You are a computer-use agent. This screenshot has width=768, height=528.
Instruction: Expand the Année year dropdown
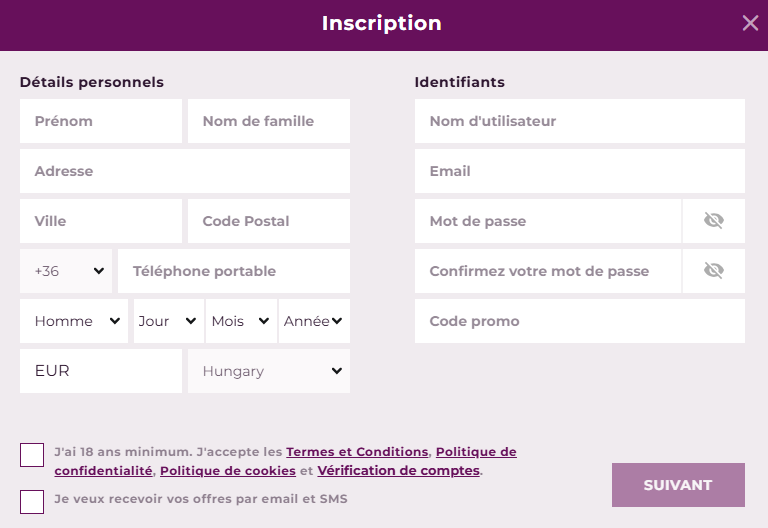click(314, 321)
